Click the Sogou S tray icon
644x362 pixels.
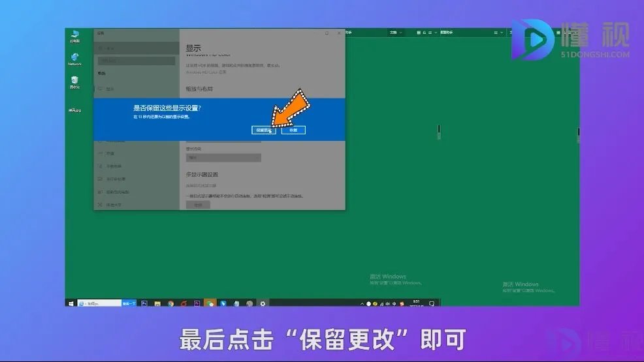tap(402, 304)
